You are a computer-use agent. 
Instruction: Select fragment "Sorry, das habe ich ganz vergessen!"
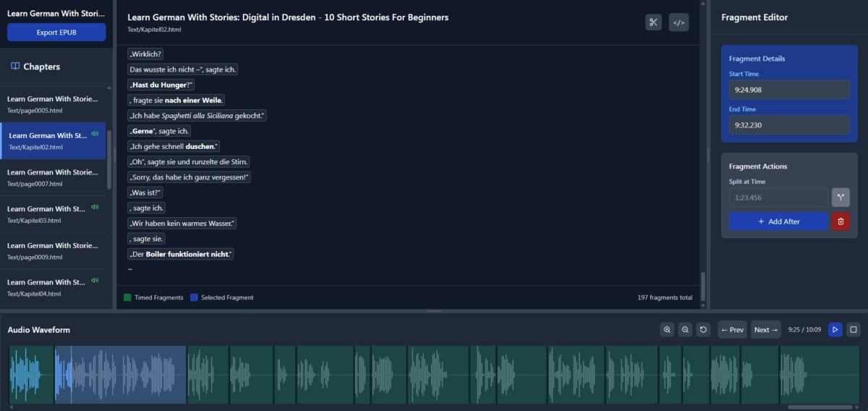(x=188, y=177)
